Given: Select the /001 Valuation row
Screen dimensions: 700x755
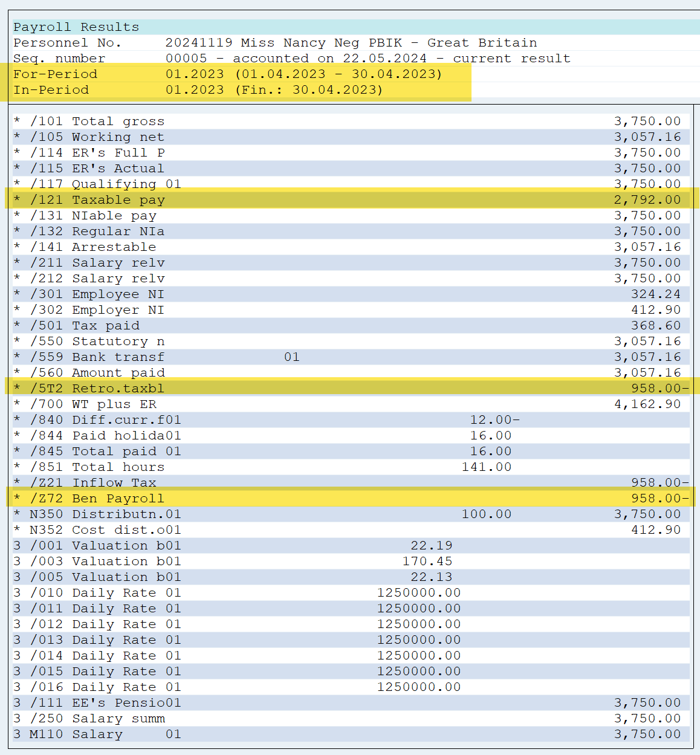Looking at the screenshot, I should pyautogui.click(x=351, y=546).
